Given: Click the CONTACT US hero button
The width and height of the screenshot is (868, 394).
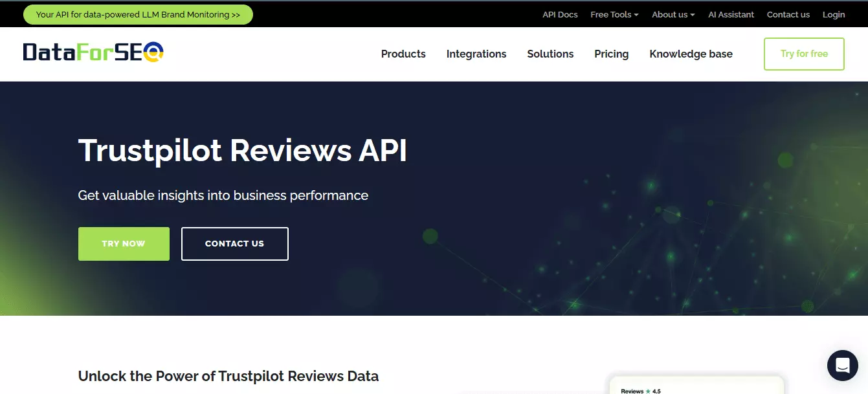Looking at the screenshot, I should [234, 244].
